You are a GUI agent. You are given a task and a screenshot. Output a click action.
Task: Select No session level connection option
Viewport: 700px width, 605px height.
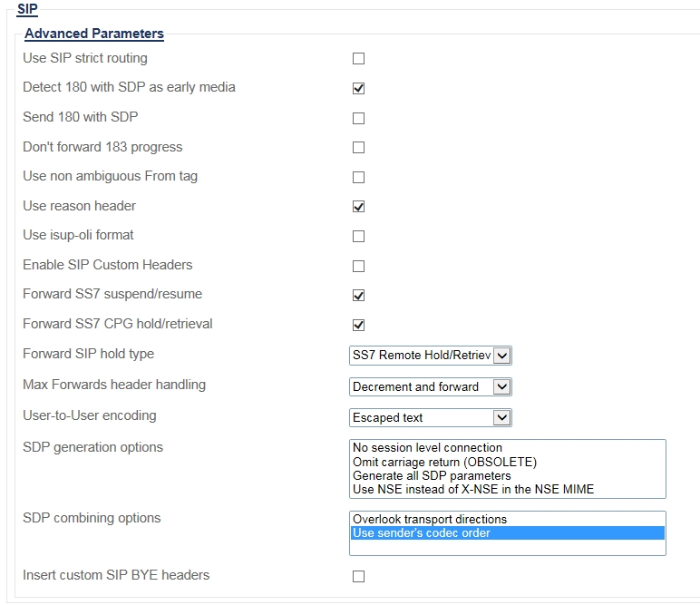(427, 447)
